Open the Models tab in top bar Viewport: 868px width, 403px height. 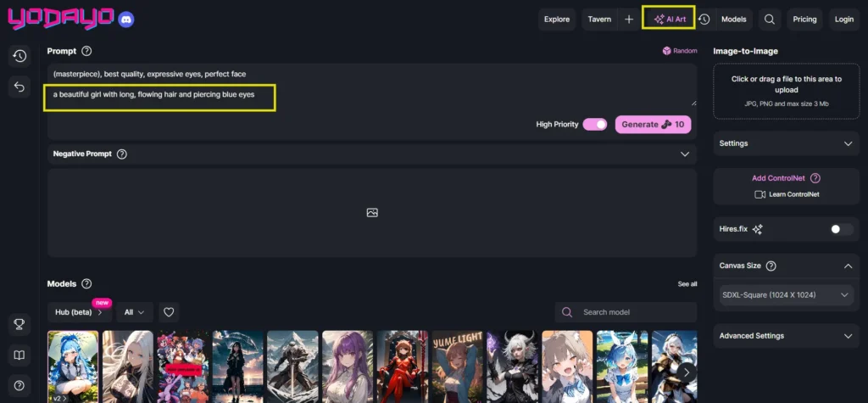point(733,20)
